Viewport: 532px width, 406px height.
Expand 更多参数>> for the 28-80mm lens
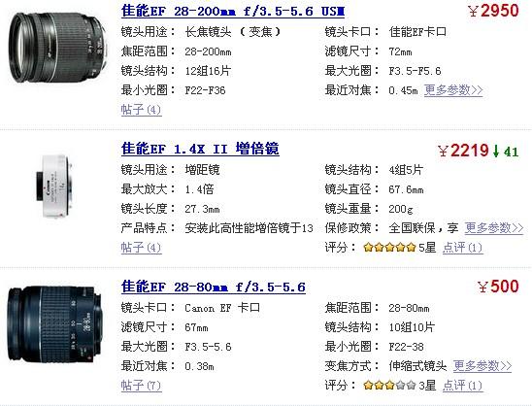pyautogui.click(x=482, y=366)
